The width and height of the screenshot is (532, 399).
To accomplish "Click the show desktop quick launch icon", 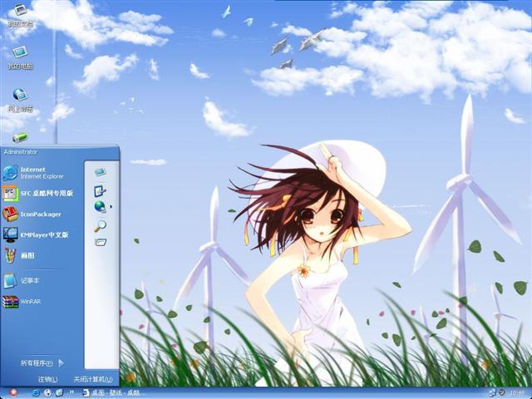I will pyautogui.click(x=59, y=392).
